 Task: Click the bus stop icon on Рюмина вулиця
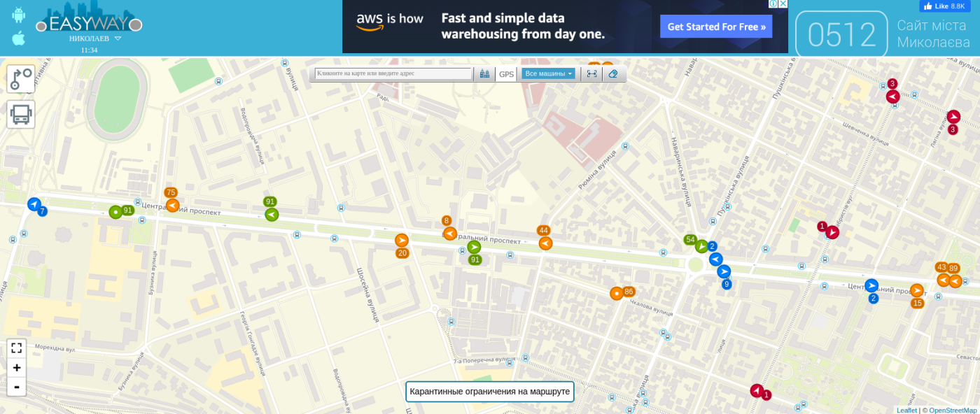(x=625, y=146)
